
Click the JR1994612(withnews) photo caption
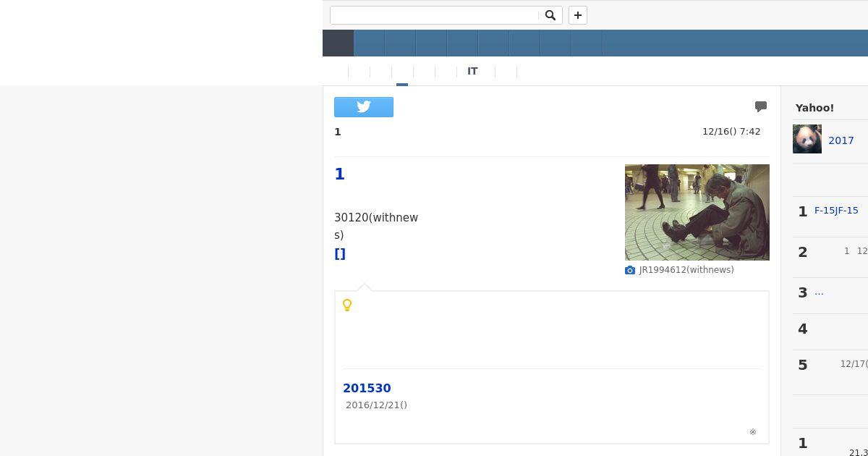pyautogui.click(x=686, y=270)
